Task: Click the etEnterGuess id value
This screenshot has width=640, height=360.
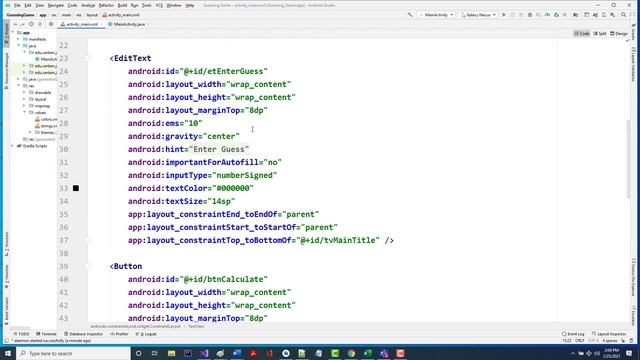Action: (x=223, y=71)
